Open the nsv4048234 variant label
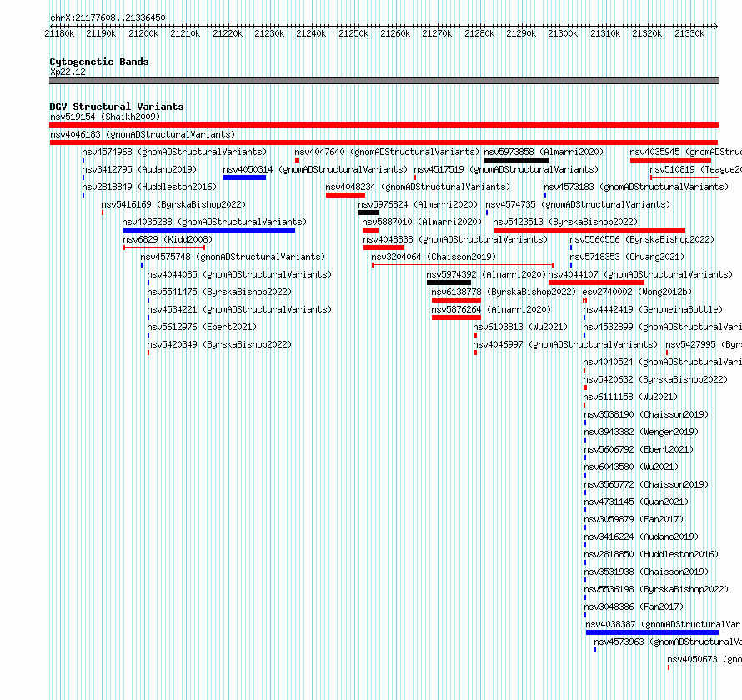The width and height of the screenshot is (742, 700). [418, 187]
